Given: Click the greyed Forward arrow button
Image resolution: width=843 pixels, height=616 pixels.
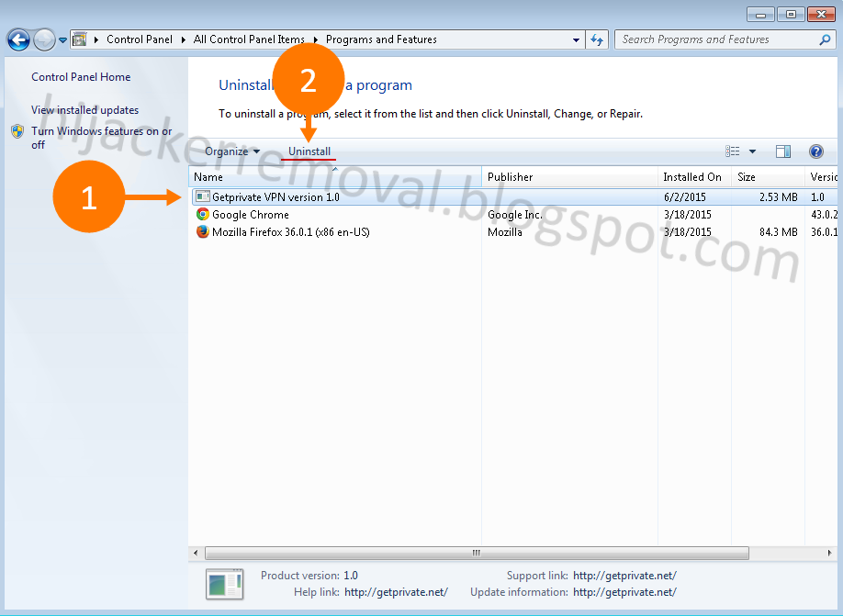Looking at the screenshot, I should tap(44, 39).
